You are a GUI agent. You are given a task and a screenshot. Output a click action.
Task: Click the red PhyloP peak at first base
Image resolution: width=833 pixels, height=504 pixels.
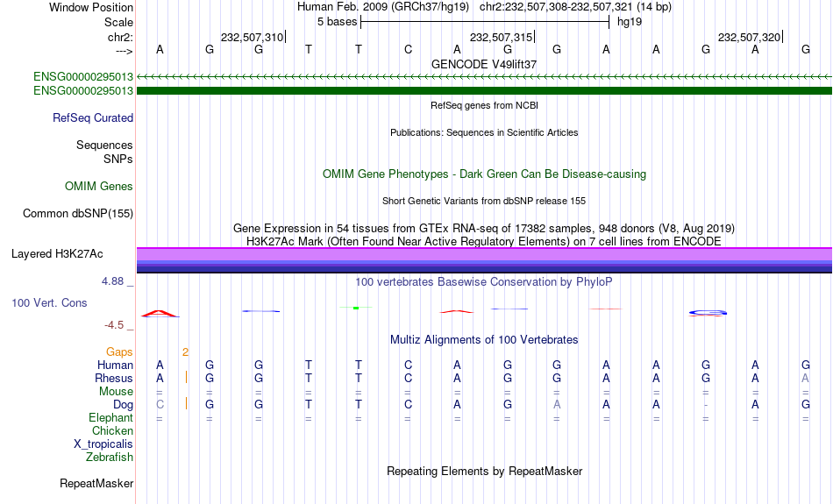click(x=160, y=314)
